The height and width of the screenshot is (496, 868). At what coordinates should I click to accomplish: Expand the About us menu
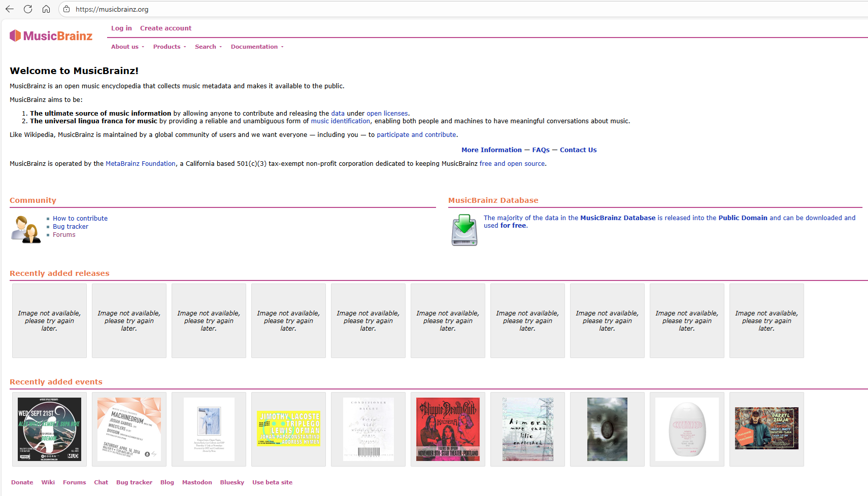click(127, 47)
